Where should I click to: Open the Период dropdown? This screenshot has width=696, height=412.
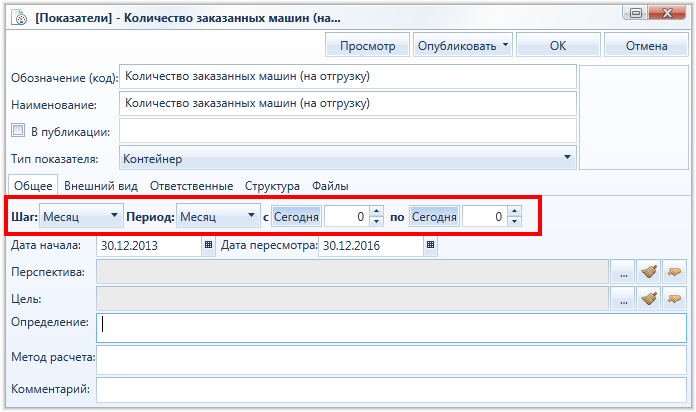(x=251, y=216)
